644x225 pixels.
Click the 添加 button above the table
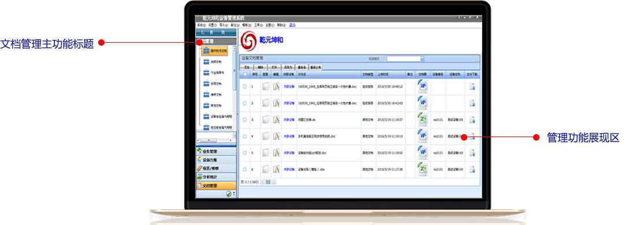coord(247,67)
